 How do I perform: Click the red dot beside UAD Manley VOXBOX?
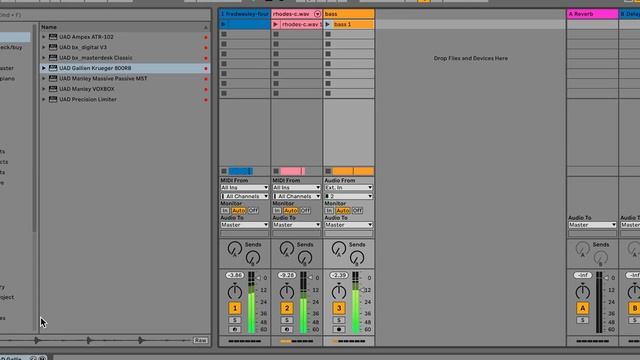(206, 89)
